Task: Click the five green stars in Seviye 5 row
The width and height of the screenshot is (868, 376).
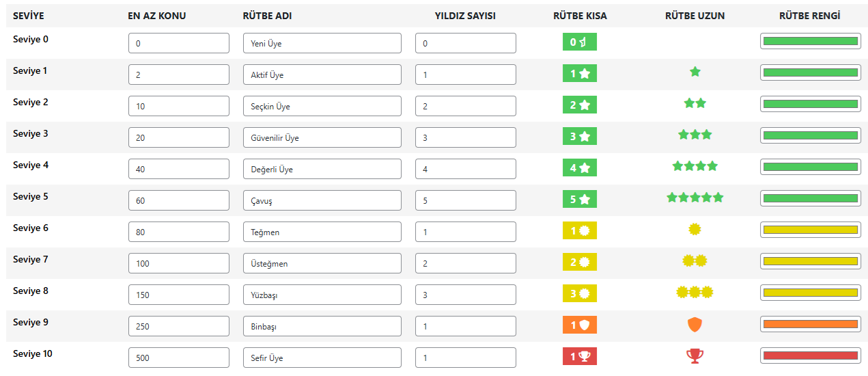Action: click(695, 198)
